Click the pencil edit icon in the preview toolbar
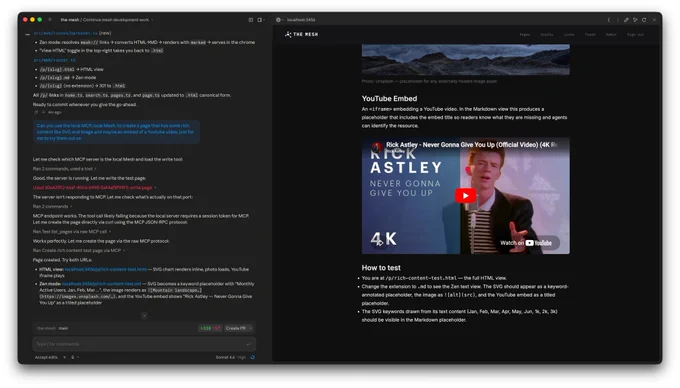Viewport: 680px width, 388px height. [626, 20]
